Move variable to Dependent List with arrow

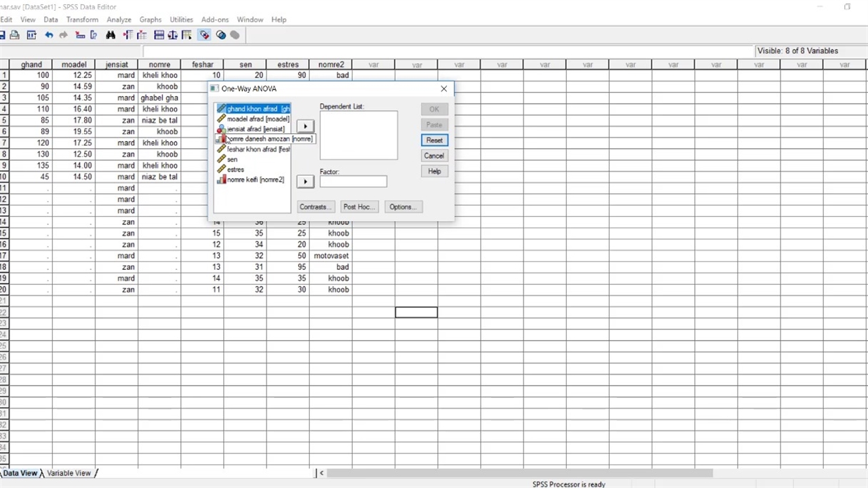tap(305, 126)
